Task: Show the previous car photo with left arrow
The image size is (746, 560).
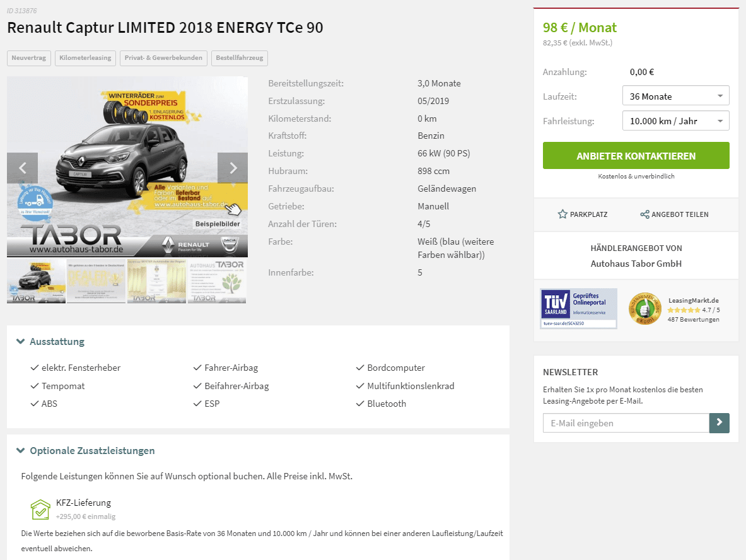Action: [x=22, y=168]
